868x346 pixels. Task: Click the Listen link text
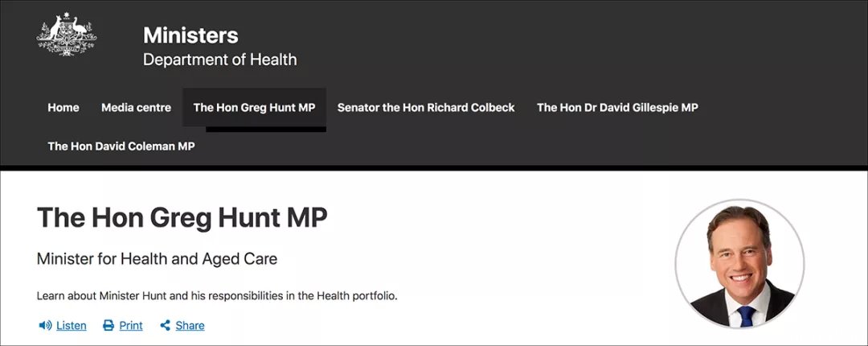72,326
